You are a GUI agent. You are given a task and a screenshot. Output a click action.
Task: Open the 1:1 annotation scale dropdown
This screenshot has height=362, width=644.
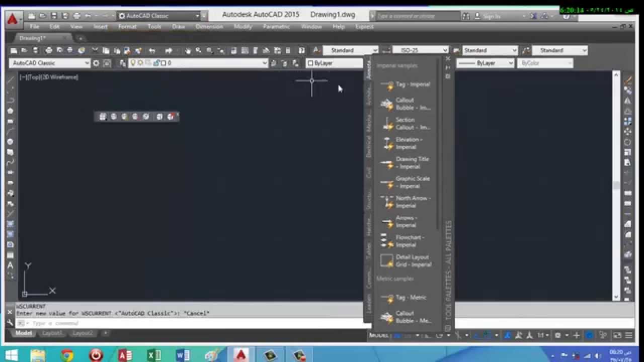pos(543,335)
